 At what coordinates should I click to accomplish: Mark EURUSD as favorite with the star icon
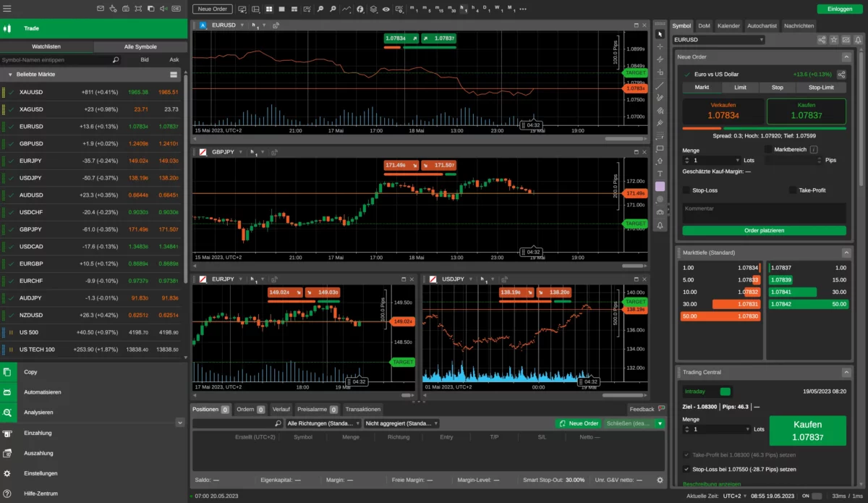833,39
